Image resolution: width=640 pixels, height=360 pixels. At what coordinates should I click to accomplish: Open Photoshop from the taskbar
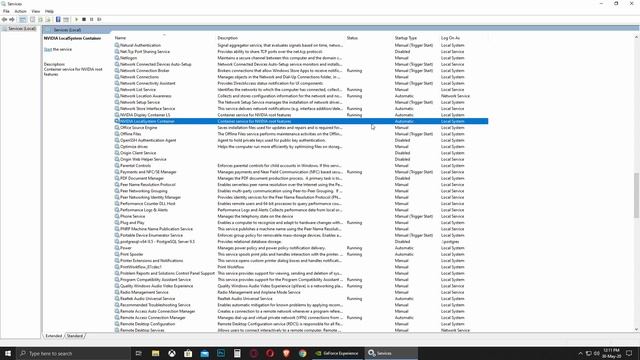[221, 353]
